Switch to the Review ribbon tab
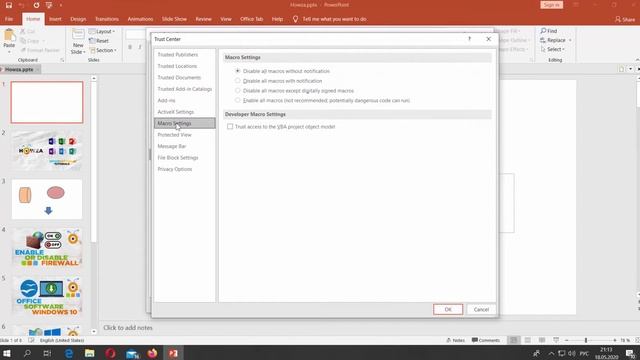The image size is (640, 360). (x=203, y=19)
